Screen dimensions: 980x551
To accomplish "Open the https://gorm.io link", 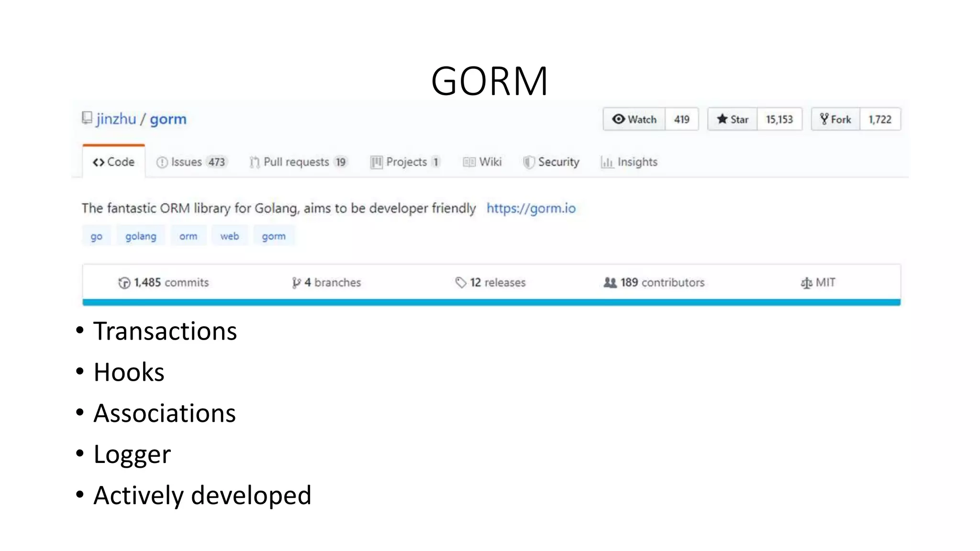I will (x=531, y=208).
